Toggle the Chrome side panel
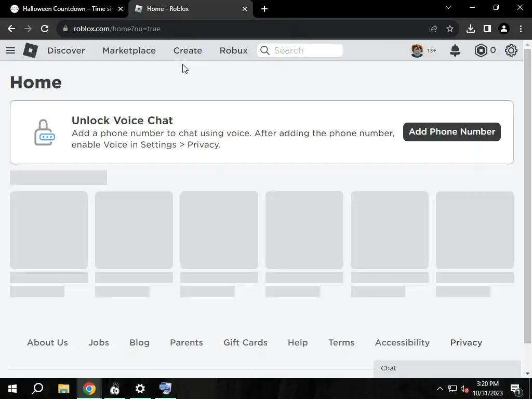 (x=487, y=29)
